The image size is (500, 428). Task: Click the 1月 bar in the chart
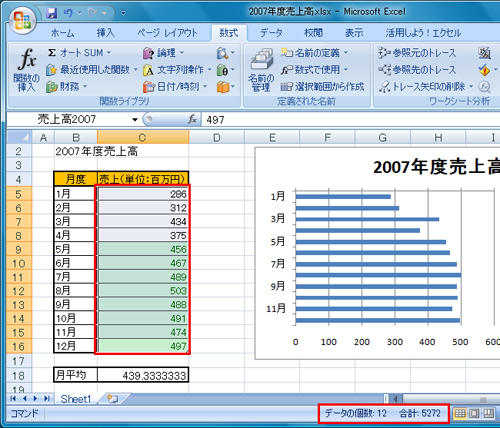click(343, 197)
